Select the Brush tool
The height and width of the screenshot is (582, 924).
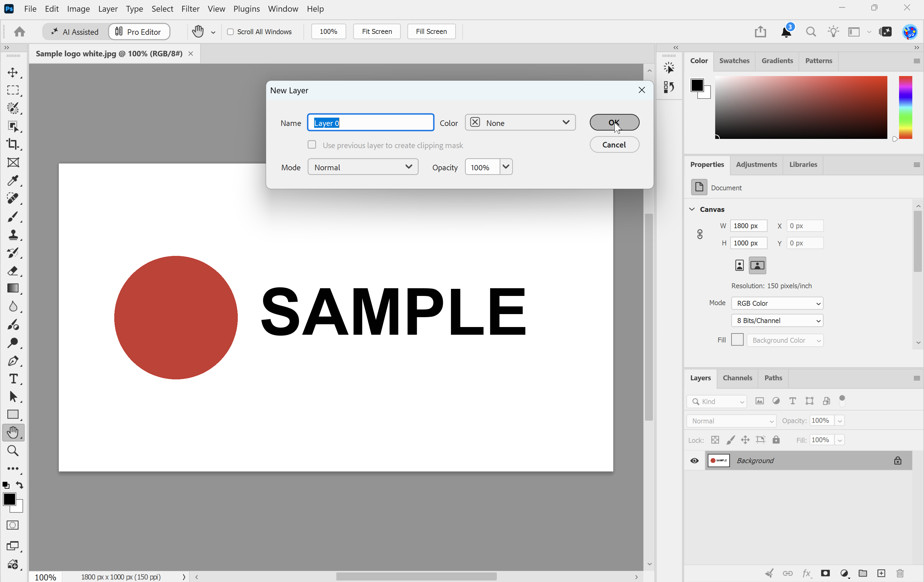[13, 217]
